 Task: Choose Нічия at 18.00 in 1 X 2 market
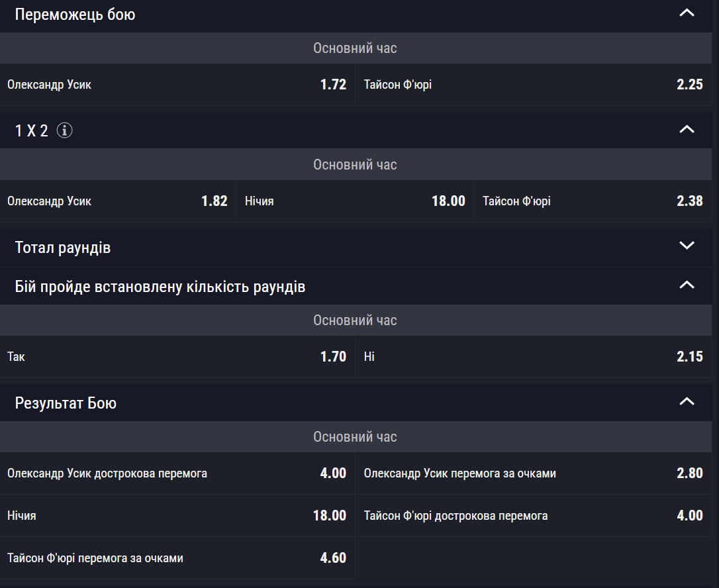(x=354, y=201)
